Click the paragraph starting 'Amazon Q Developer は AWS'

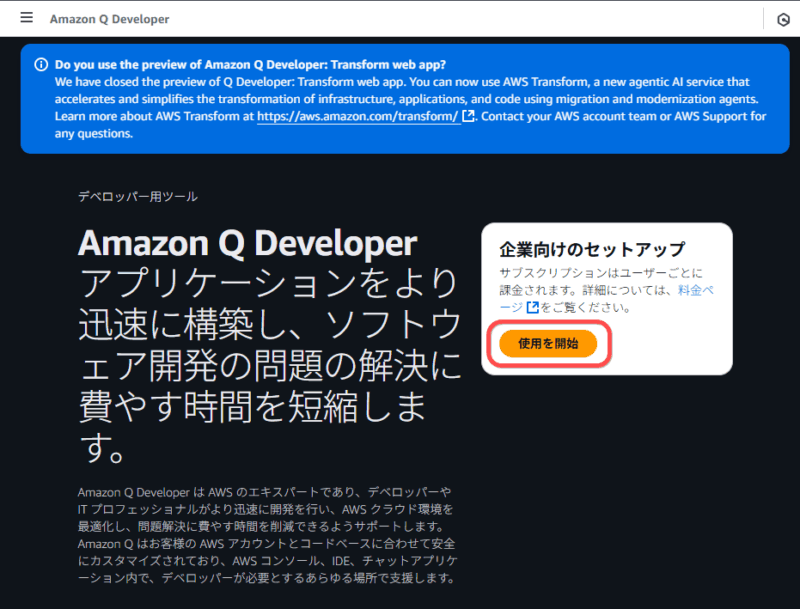click(268, 535)
